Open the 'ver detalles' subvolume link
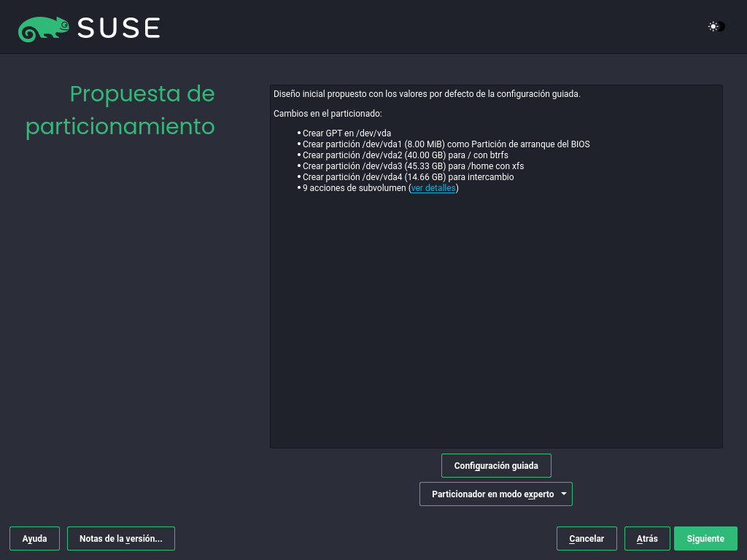This screenshot has height=560, width=747. point(433,188)
